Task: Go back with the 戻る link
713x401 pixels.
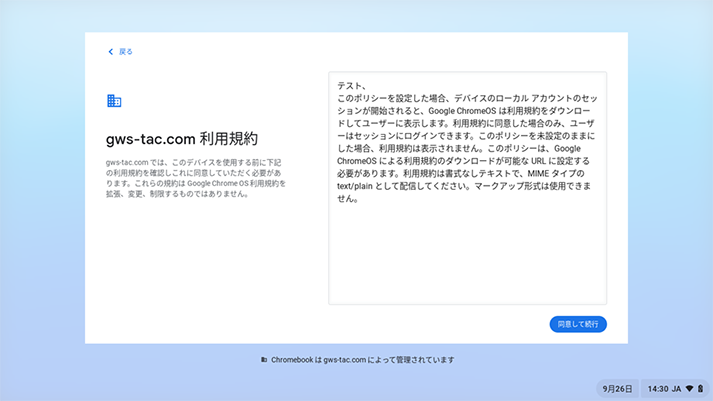Action: [121, 52]
